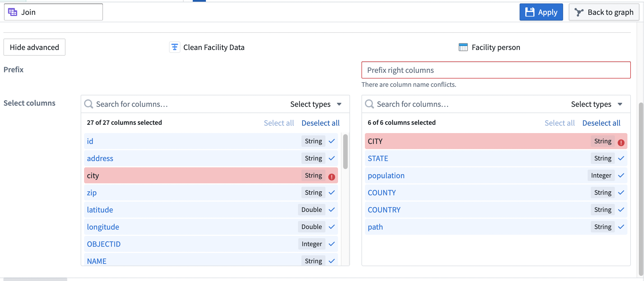Click the Clean Facility Data transform icon
Image resolution: width=644 pixels, height=281 pixels.
[174, 47]
